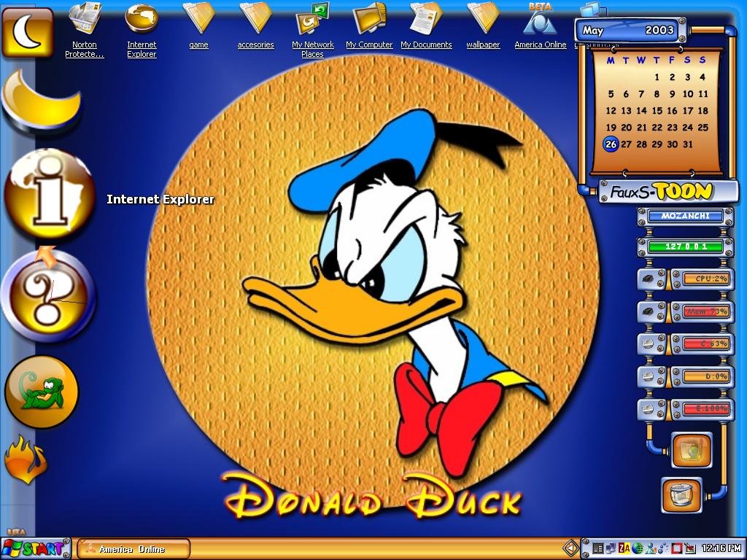Launch the green lizard dock icon

coord(42,392)
